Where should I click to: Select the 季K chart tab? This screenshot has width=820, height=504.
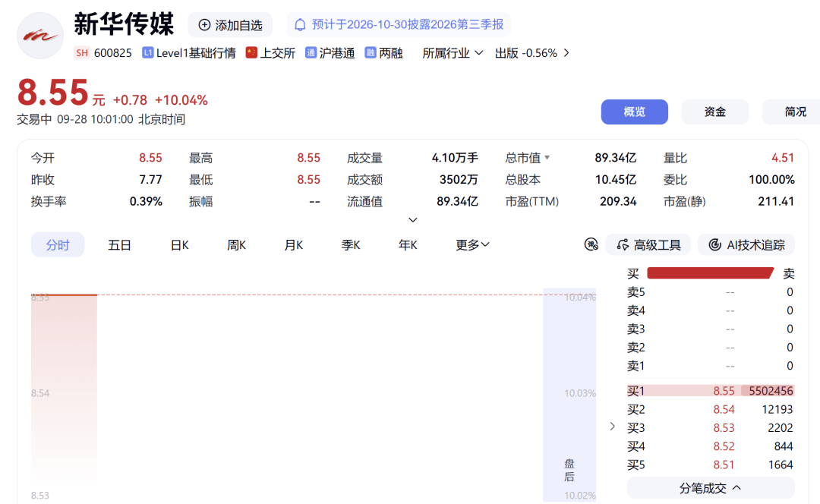point(350,244)
